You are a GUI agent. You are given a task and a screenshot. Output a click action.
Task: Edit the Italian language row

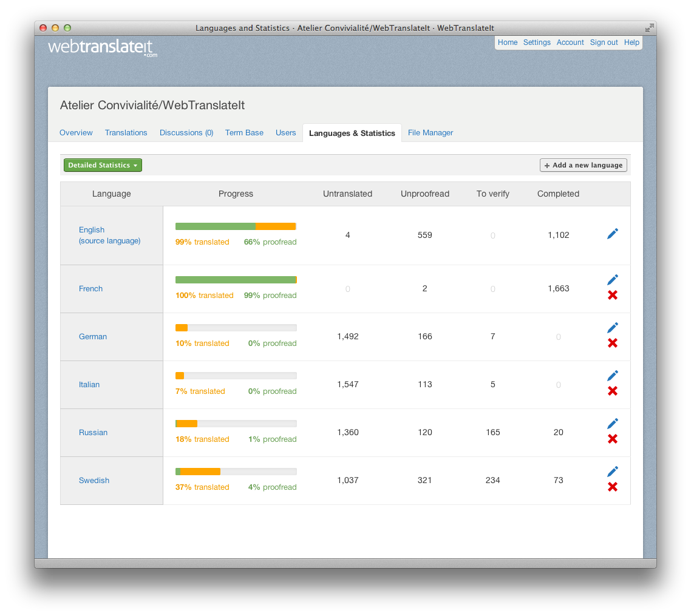tap(613, 376)
